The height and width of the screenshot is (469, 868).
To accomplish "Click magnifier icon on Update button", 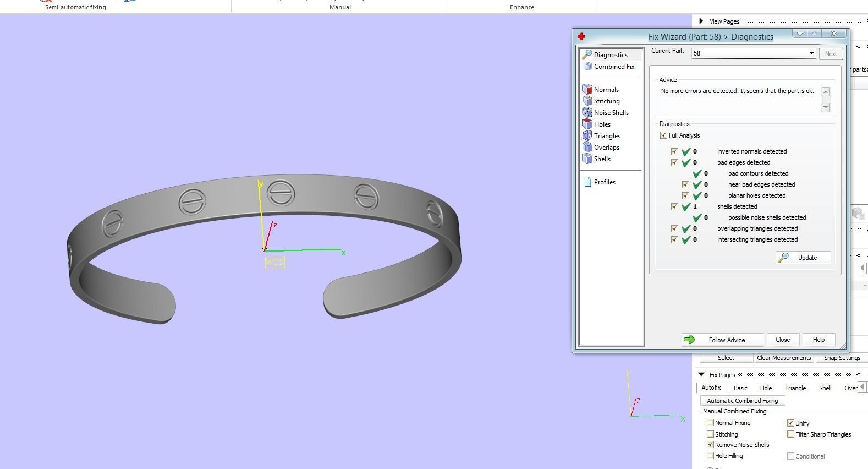I will click(784, 258).
